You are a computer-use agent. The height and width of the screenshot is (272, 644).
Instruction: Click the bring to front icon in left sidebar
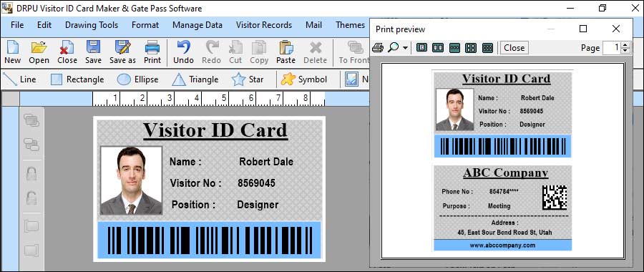coord(31,120)
